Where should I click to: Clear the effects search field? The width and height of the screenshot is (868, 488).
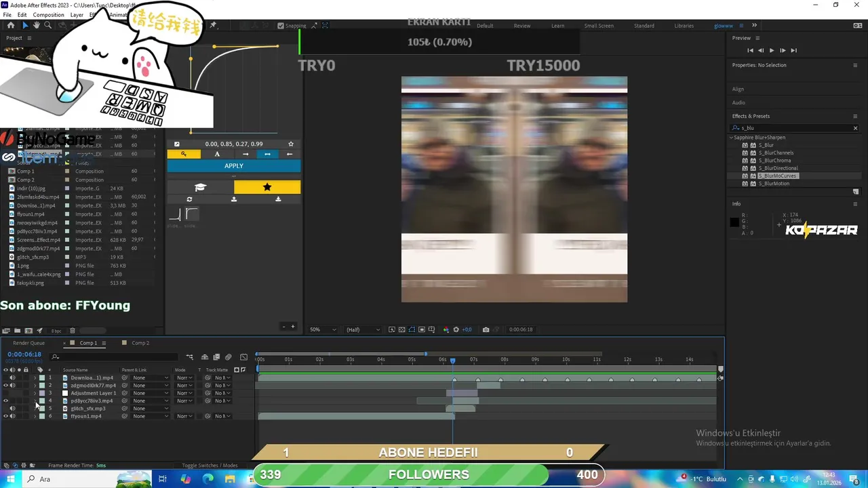pos(855,127)
